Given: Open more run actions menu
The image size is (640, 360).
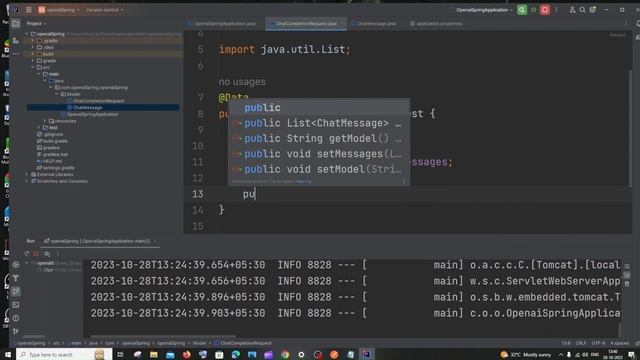Looking at the screenshot, I should pyautogui.click(x=556, y=10).
